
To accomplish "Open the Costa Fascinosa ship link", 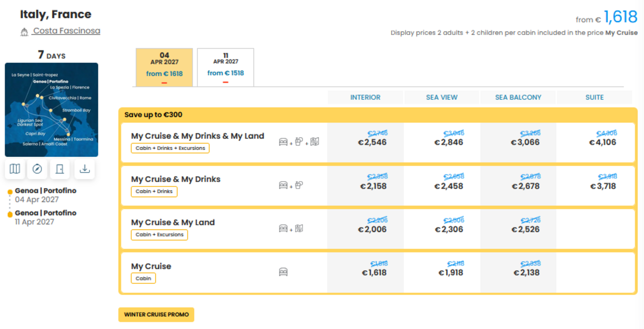I will pyautogui.click(x=67, y=31).
